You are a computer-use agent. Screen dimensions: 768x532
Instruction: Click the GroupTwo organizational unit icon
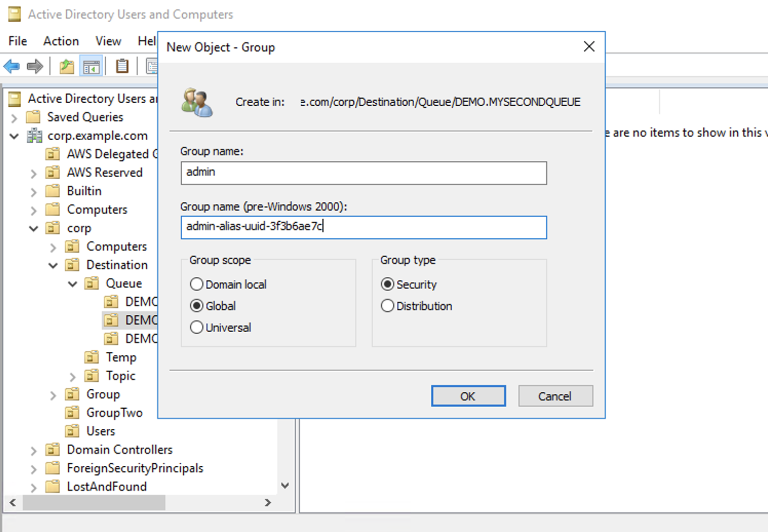pyautogui.click(x=72, y=413)
